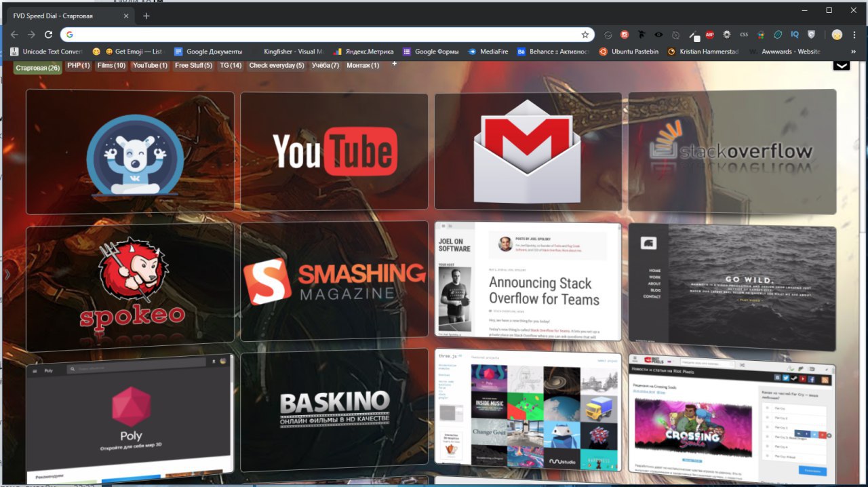Viewport: 868px width, 487px height.
Task: Open the Gmail dial thumbnail
Action: tap(528, 151)
